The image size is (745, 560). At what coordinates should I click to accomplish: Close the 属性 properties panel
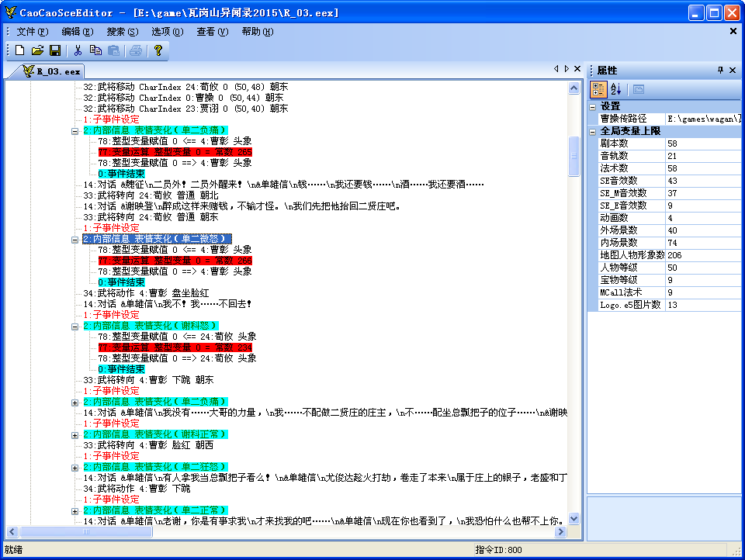pos(733,70)
